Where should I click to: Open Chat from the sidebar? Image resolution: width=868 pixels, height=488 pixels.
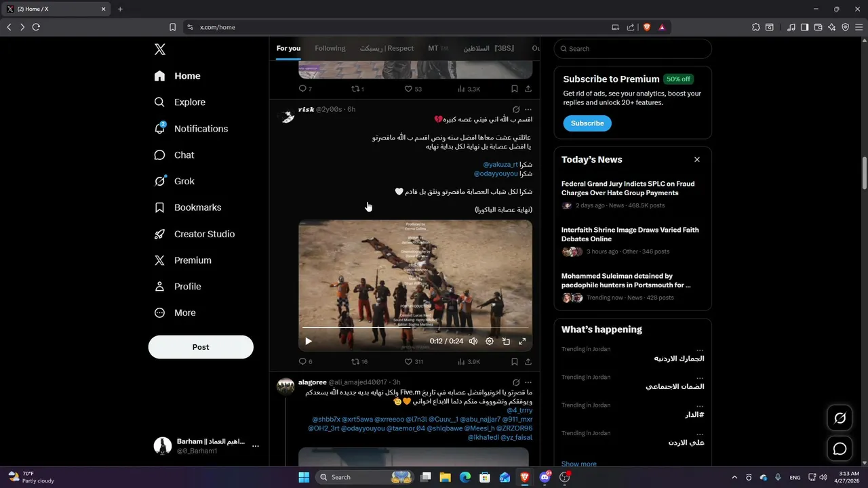(x=174, y=155)
